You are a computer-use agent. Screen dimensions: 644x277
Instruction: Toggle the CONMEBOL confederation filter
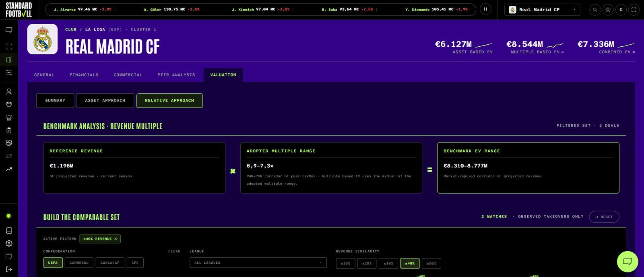[x=79, y=263]
